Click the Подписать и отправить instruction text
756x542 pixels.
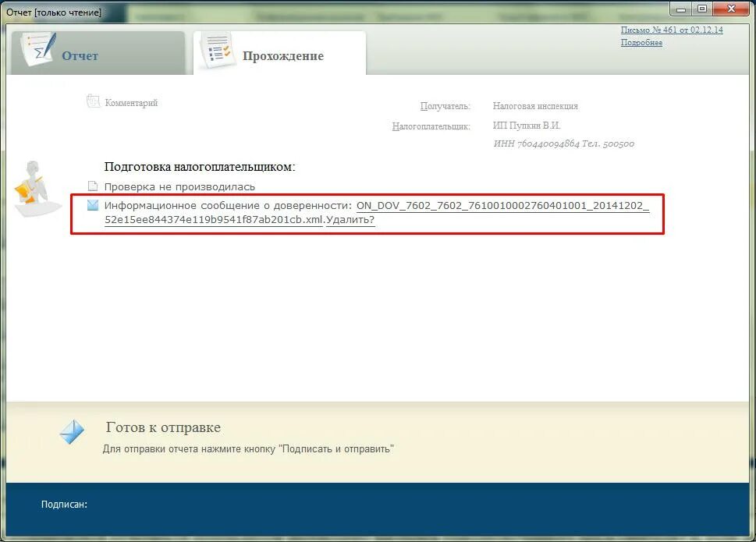coord(248,449)
